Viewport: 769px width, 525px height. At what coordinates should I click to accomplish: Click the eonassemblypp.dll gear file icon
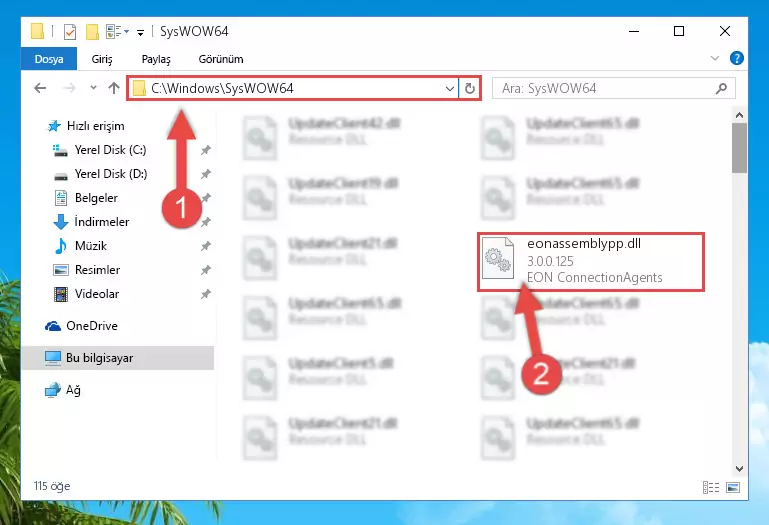(x=498, y=258)
